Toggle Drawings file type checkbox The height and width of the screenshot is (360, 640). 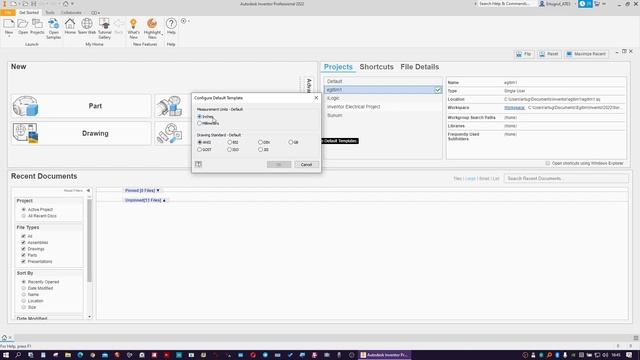tap(23, 249)
